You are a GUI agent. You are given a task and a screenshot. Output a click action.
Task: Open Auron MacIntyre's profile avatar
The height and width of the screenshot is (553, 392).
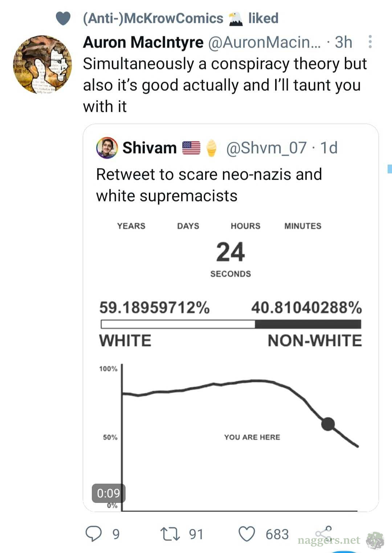42,65
